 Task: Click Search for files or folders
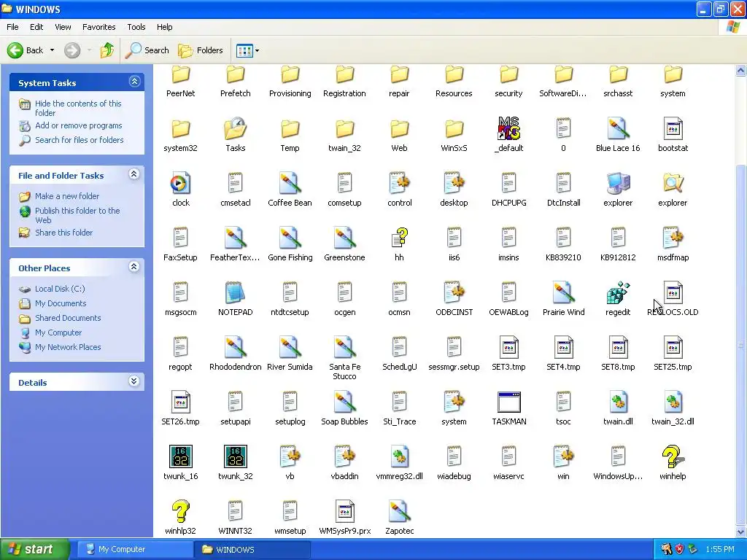coord(79,140)
